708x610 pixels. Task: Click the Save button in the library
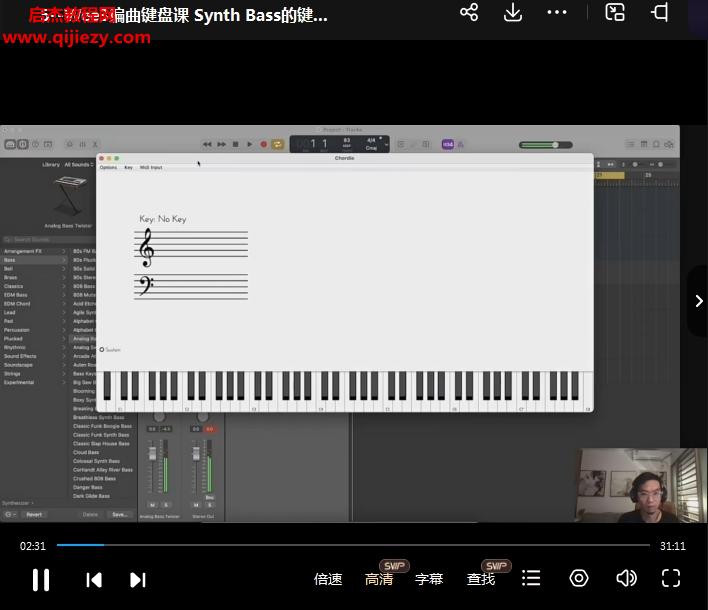point(119,514)
